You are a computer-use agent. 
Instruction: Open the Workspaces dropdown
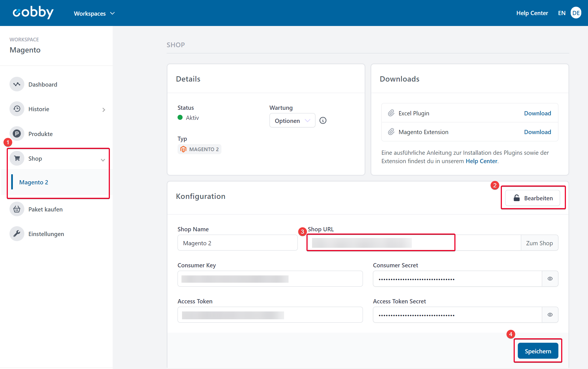pyautogui.click(x=94, y=13)
